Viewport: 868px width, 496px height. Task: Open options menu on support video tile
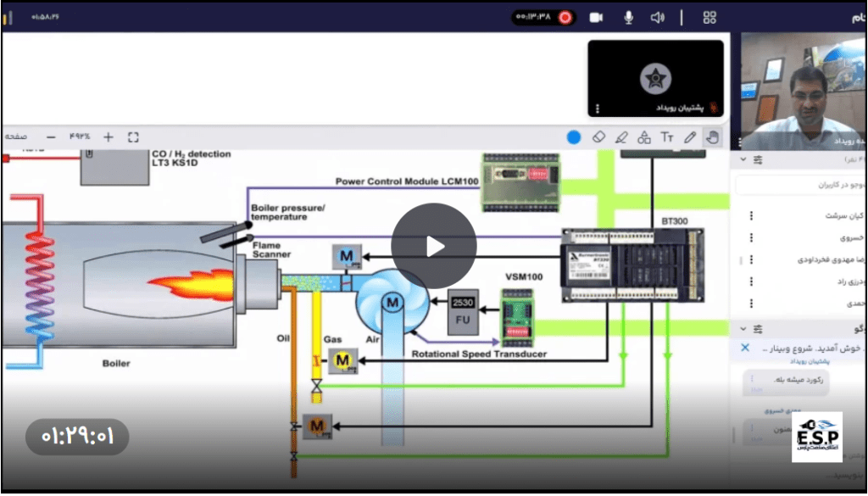(598, 109)
